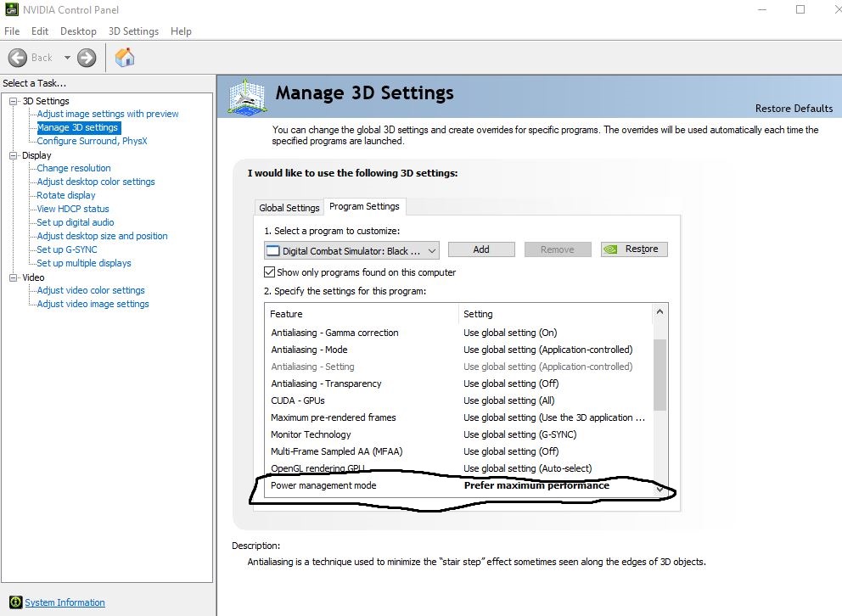Open the Edit menu

(40, 31)
